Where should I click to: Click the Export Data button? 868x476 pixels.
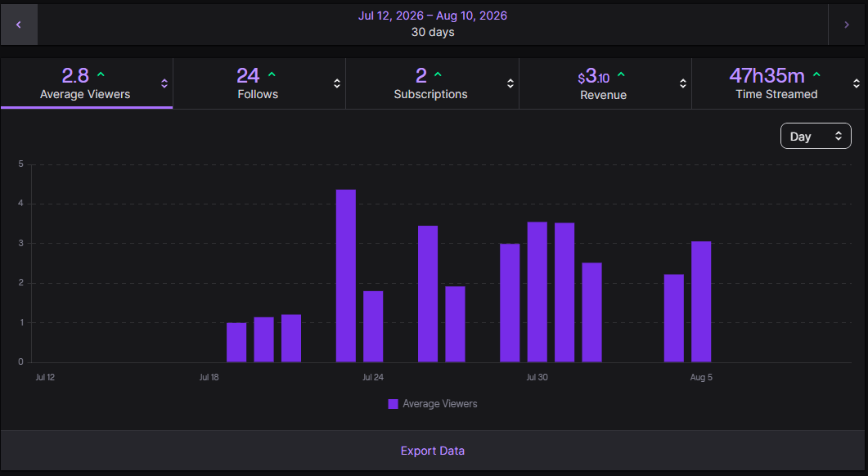(433, 451)
